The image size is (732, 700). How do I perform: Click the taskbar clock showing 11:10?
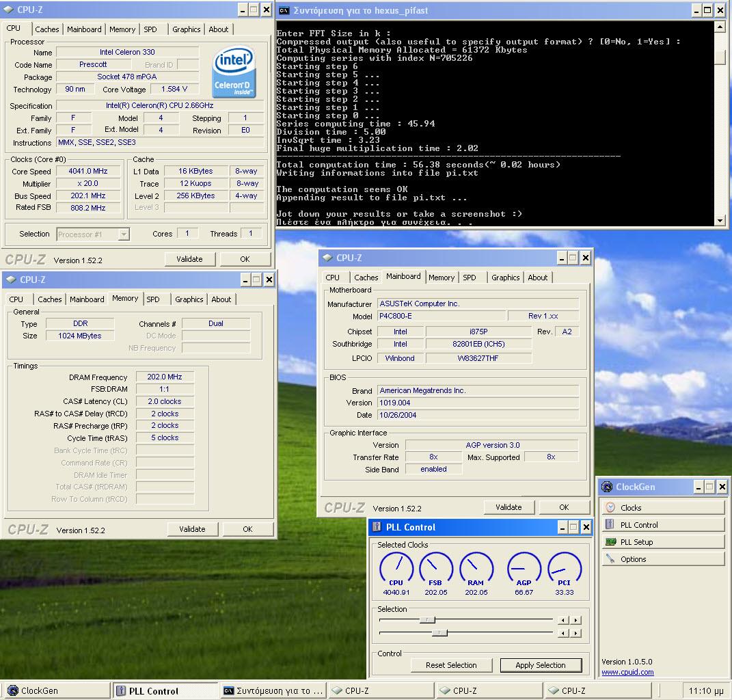pos(706,690)
